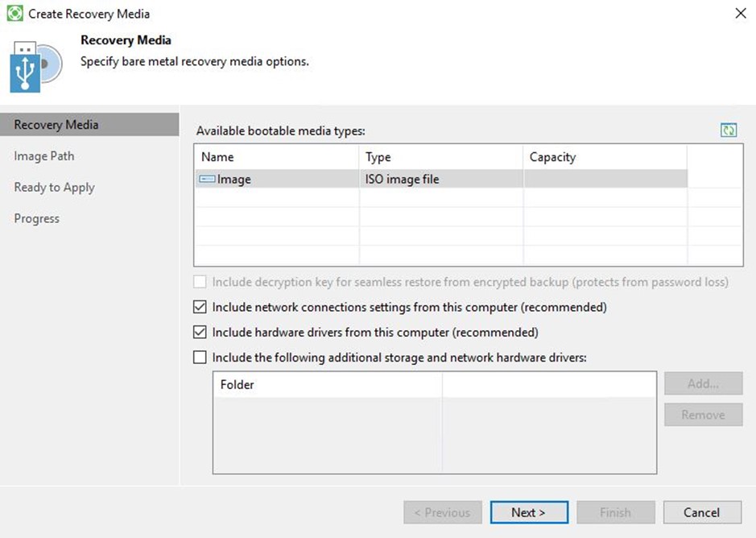Viewport: 756px width, 538px height.
Task: Click the USB recovery media icon
Action: 36,64
